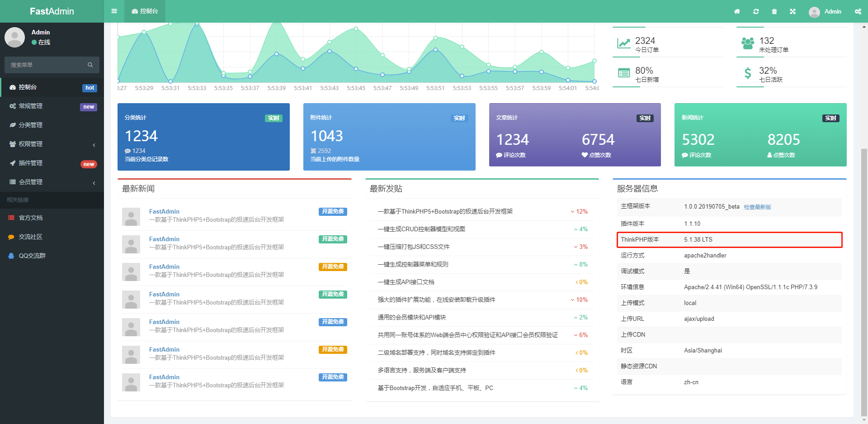The image size is (868, 424).
Task: Open settings cogs icon at top right
Action: [x=858, y=11]
